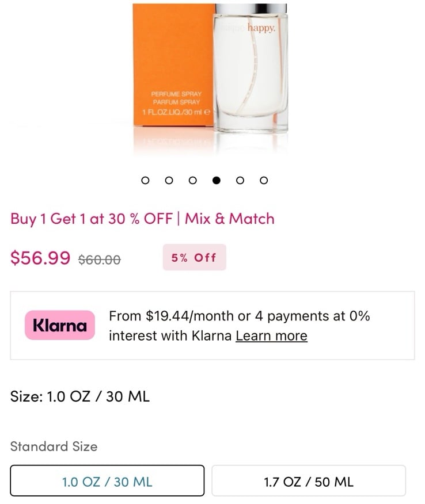
Task: Click the filled active carousel dot
Action: click(217, 180)
